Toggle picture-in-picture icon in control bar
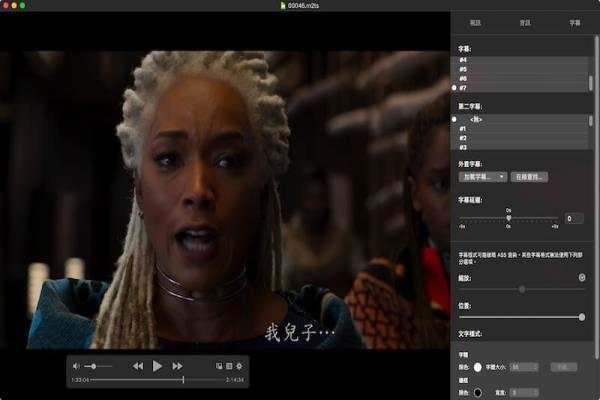Image resolution: width=600 pixels, height=400 pixels. (219, 366)
